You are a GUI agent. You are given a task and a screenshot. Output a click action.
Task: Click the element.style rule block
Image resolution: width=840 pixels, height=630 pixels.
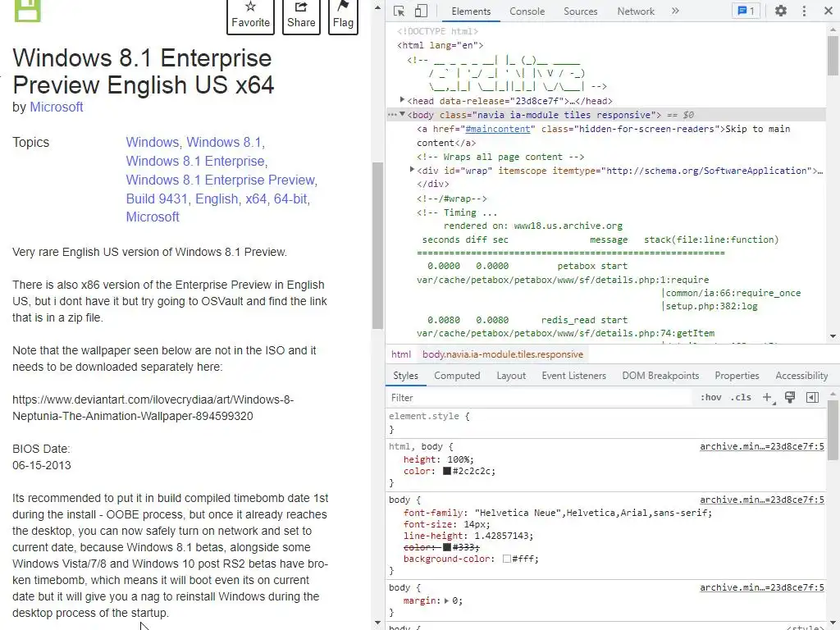[x=607, y=422]
